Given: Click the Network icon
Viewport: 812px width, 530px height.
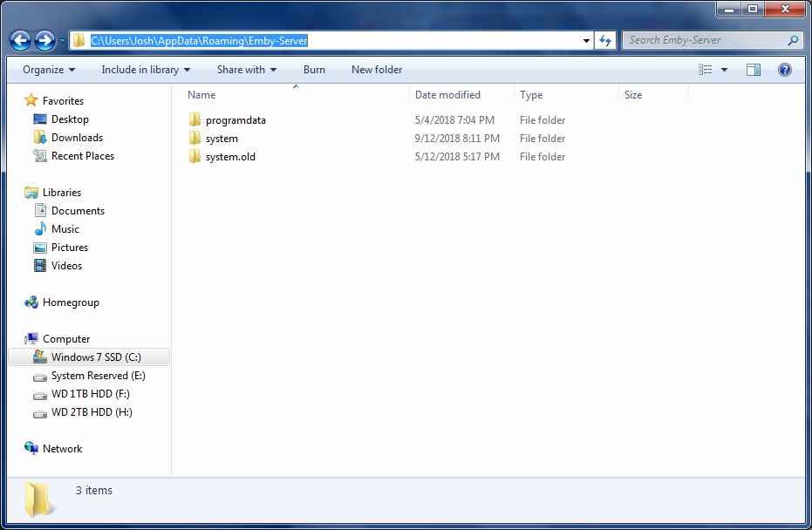Looking at the screenshot, I should (31, 448).
